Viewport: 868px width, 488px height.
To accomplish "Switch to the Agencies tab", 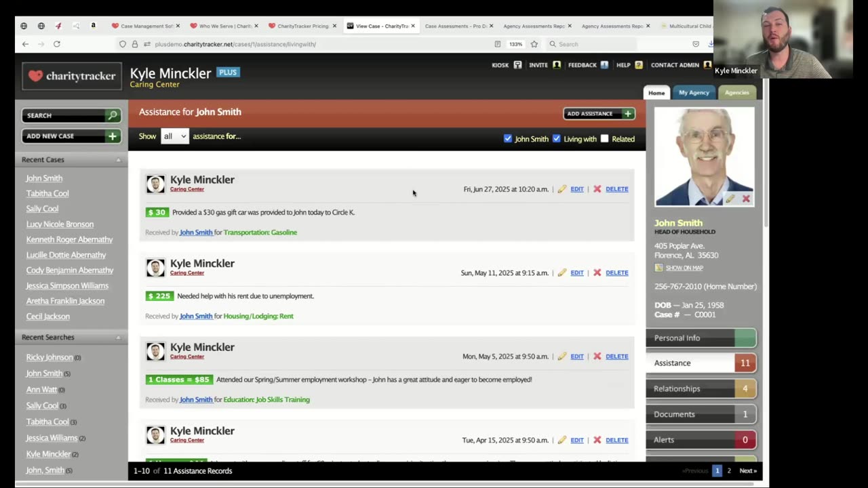I will point(737,93).
